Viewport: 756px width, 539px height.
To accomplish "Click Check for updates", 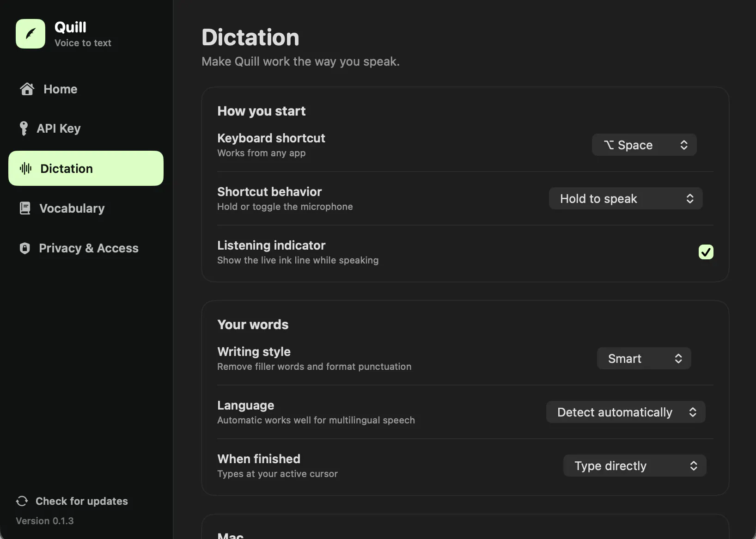I will click(x=72, y=501).
